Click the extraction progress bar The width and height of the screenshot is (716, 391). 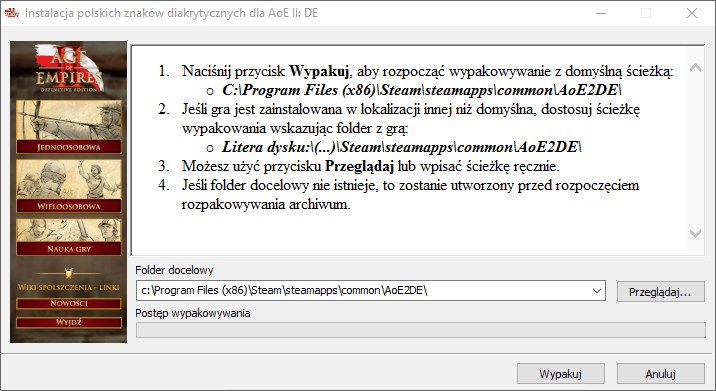tap(421, 330)
